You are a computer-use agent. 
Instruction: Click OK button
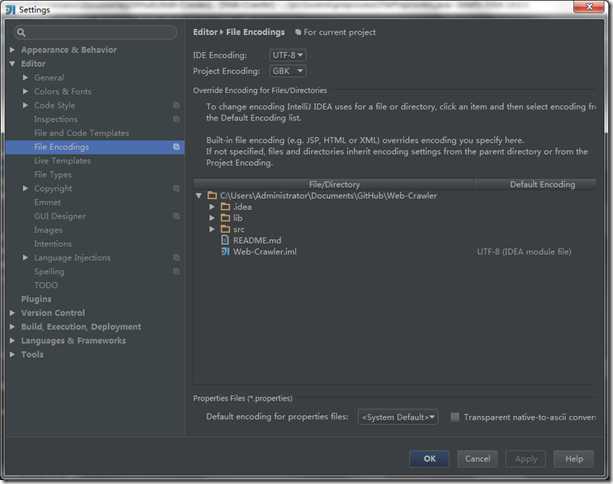click(429, 459)
